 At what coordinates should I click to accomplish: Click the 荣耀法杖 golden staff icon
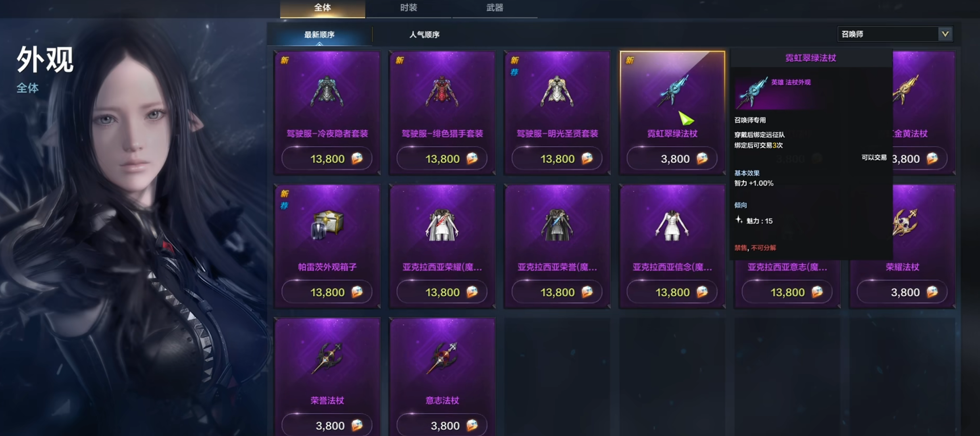905,222
